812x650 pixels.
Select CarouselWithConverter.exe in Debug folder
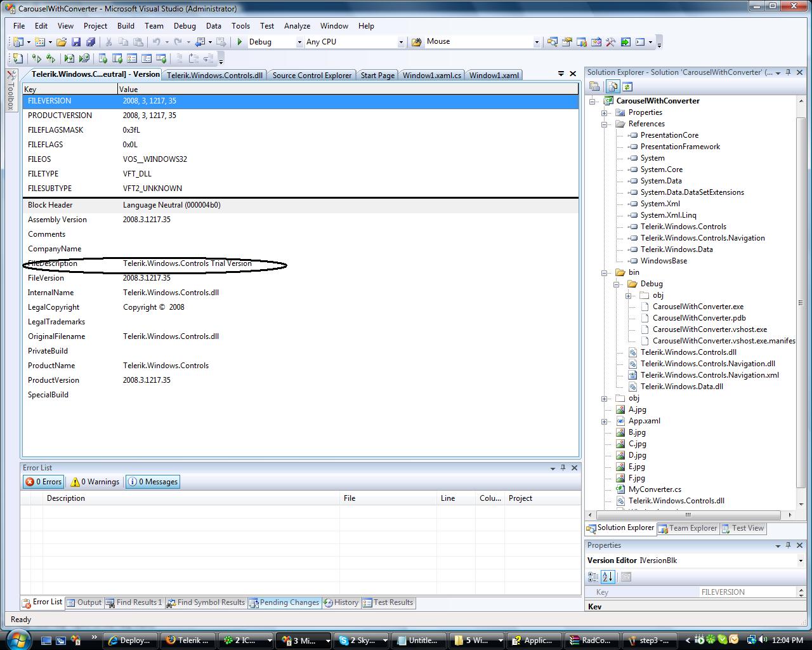(x=698, y=307)
